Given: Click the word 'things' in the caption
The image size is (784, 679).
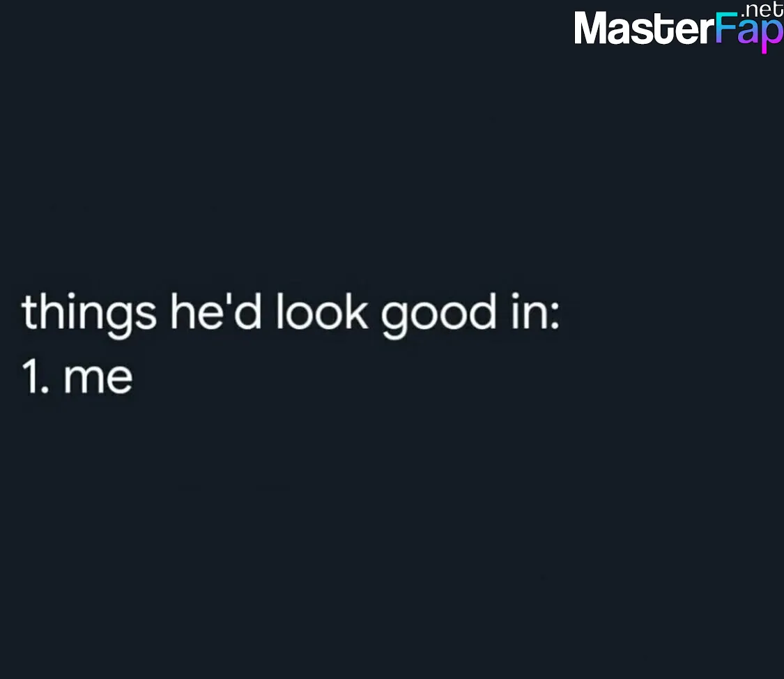Looking at the screenshot, I should (x=89, y=314).
